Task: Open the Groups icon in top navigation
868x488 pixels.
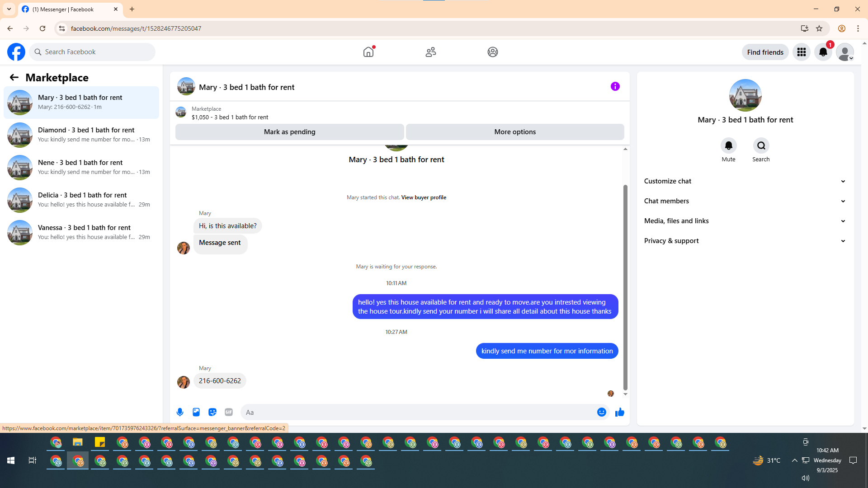Action: [493, 52]
